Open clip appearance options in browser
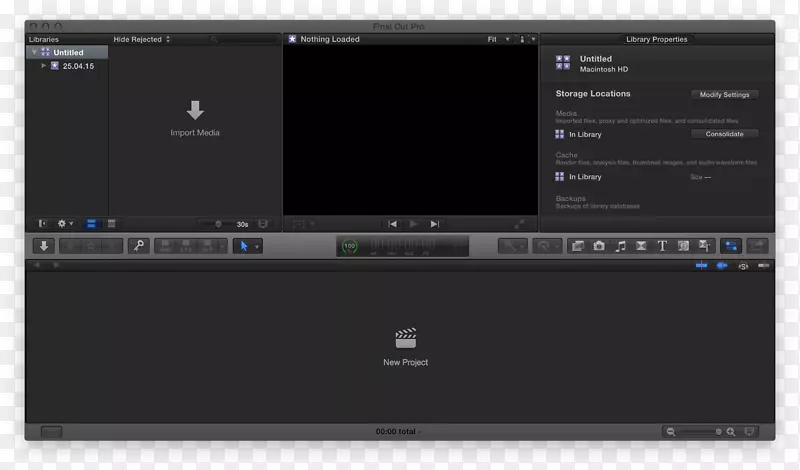This screenshot has width=800, height=470. coord(263,224)
